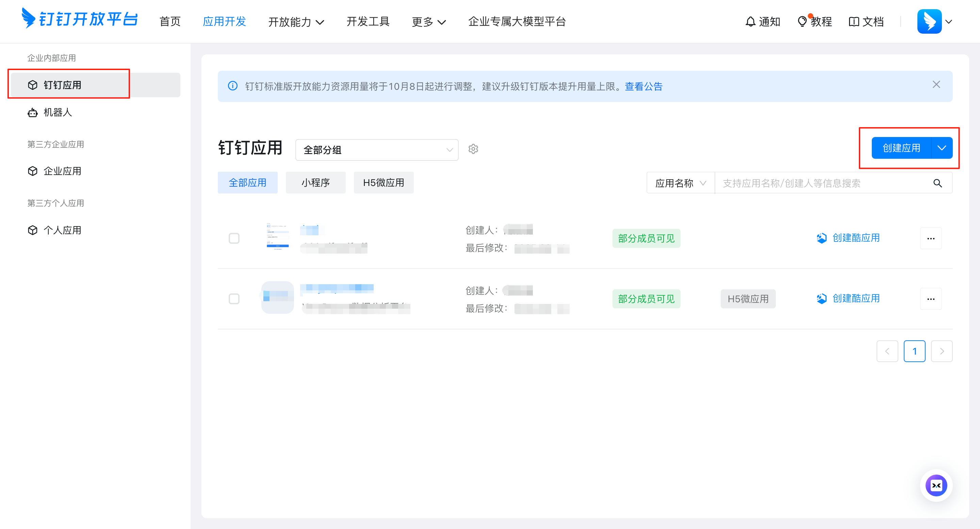
Task: Open the 查看公告 link
Action: pyautogui.click(x=643, y=87)
